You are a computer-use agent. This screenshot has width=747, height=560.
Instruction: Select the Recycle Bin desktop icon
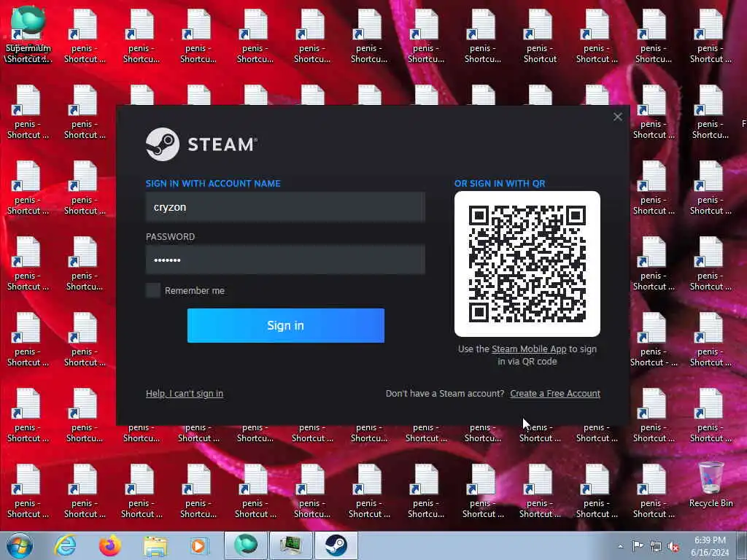pos(711,485)
